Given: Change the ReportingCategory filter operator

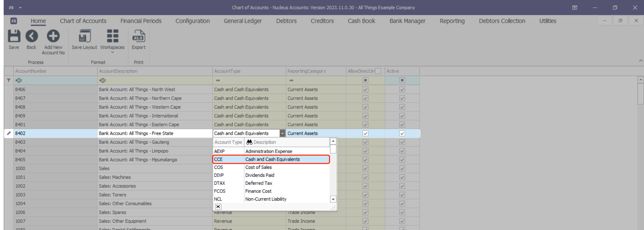Looking at the screenshot, I should click(x=291, y=80).
